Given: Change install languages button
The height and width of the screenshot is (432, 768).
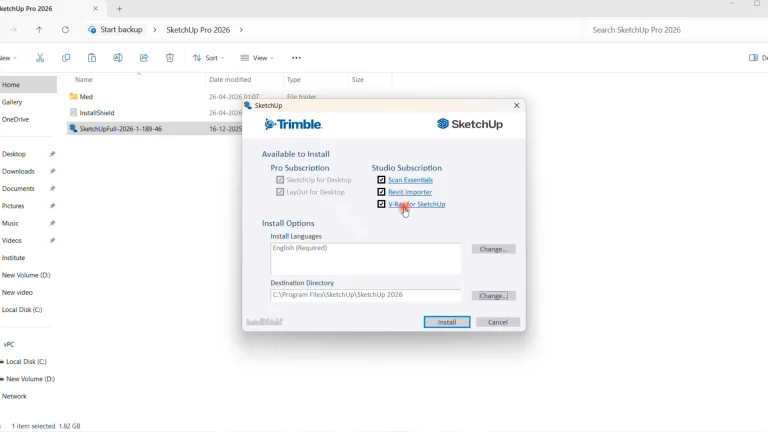Looking at the screenshot, I should coord(493,249).
